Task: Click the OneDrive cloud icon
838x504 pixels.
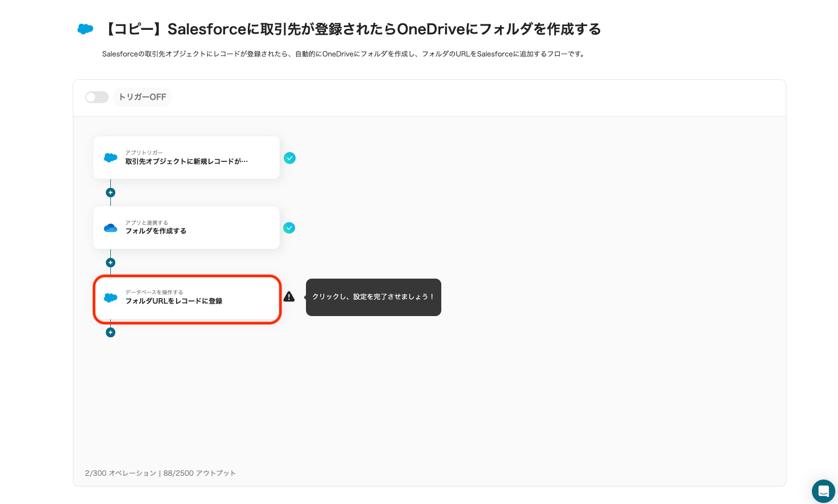Action: click(110, 228)
